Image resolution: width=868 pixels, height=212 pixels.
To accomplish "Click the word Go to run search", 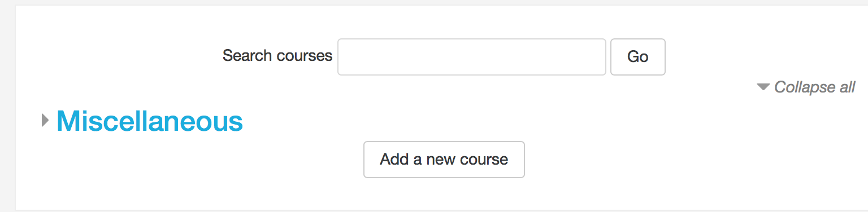I will pyautogui.click(x=638, y=57).
